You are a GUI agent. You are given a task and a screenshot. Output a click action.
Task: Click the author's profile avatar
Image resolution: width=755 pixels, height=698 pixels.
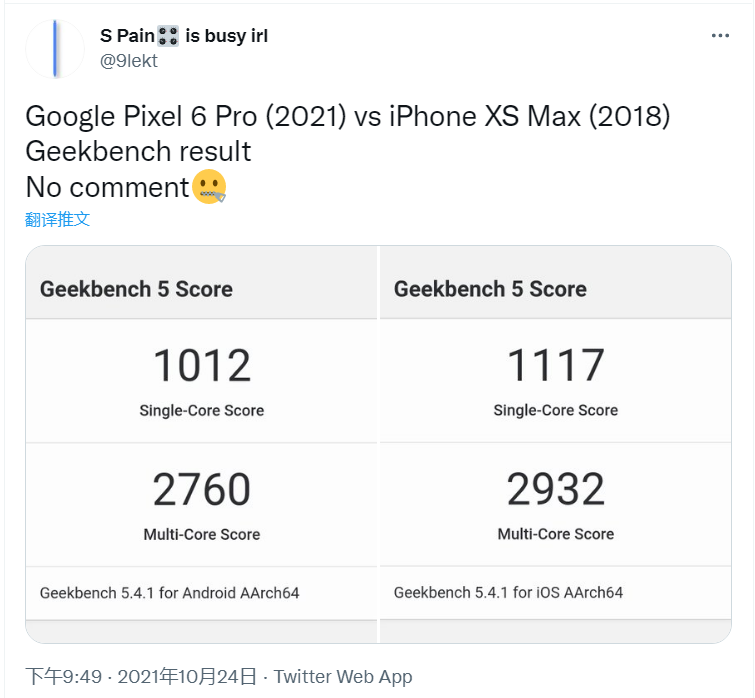pos(54,48)
